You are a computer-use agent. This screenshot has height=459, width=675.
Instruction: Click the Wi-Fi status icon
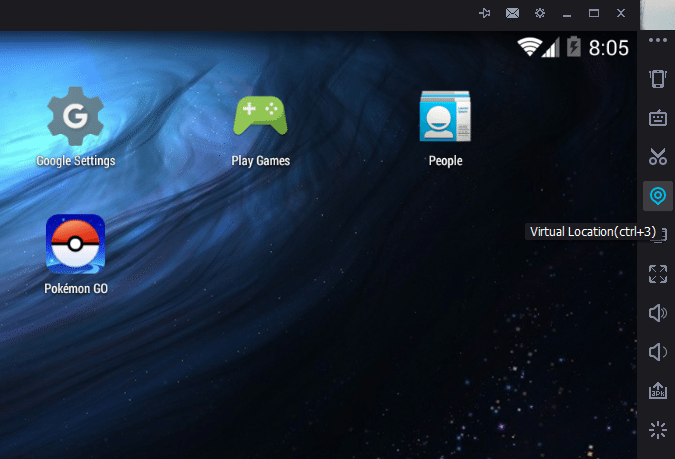click(528, 47)
